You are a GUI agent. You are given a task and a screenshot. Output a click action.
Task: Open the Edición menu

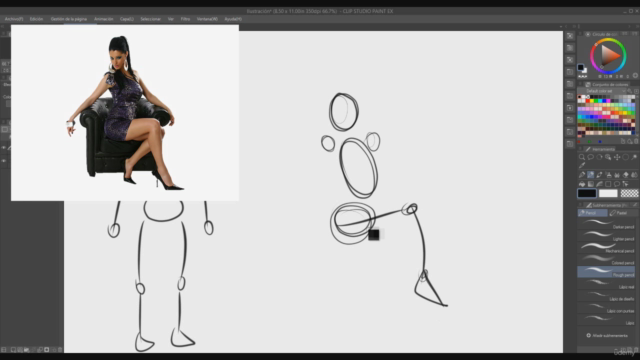pos(36,19)
